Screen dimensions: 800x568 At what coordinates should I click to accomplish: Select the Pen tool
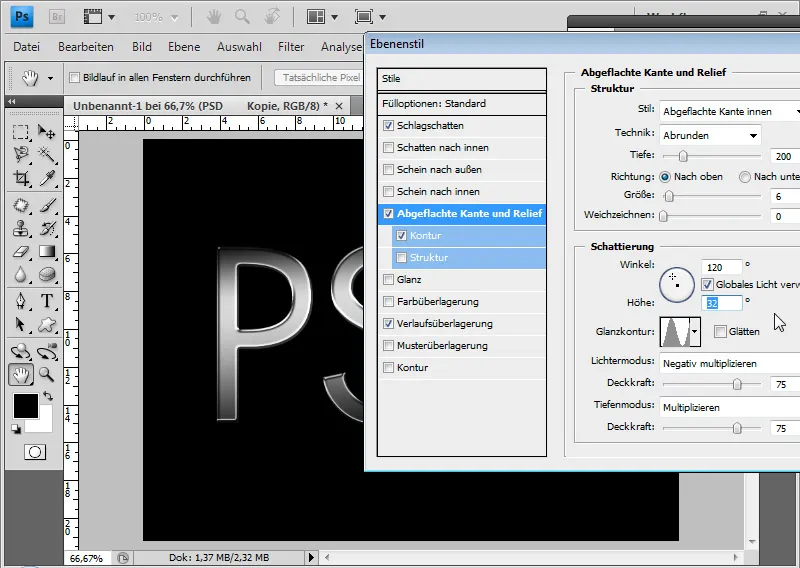click(20, 301)
